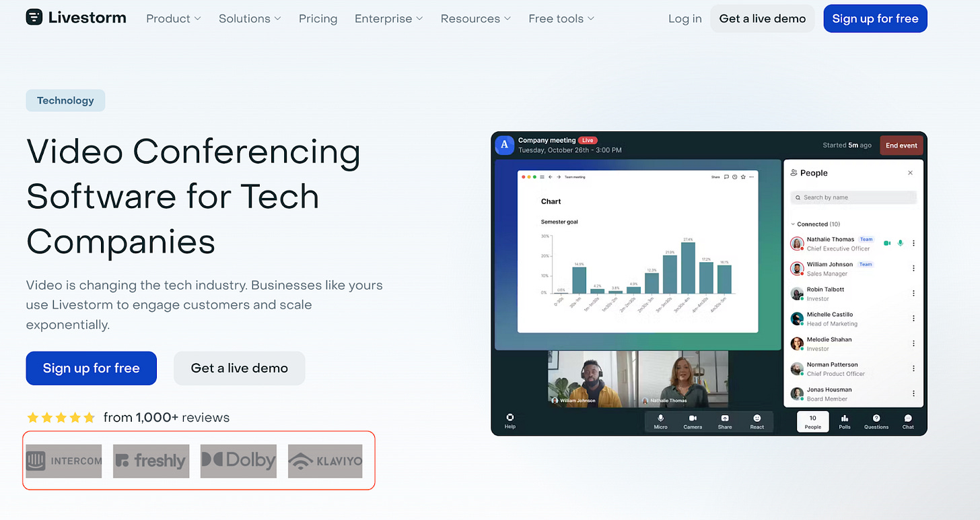Click Robin Talbott's name
The height and width of the screenshot is (520, 980).
[x=825, y=290]
